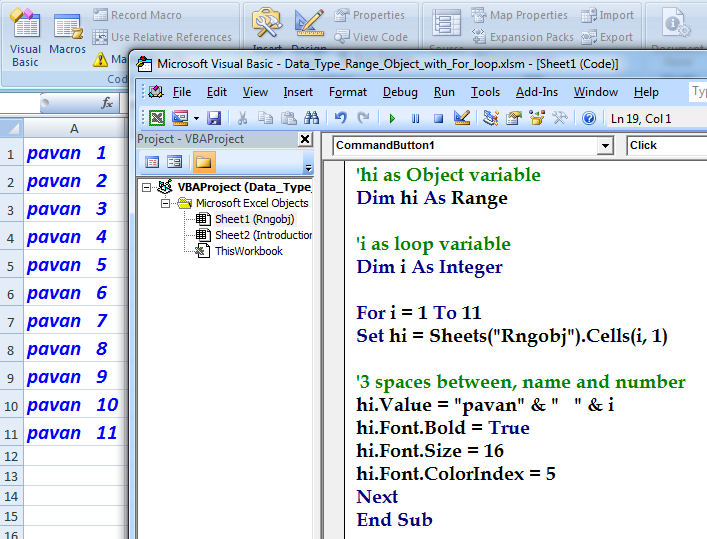
Task: Open Insert controls in Excel ribbon
Action: tap(267, 27)
